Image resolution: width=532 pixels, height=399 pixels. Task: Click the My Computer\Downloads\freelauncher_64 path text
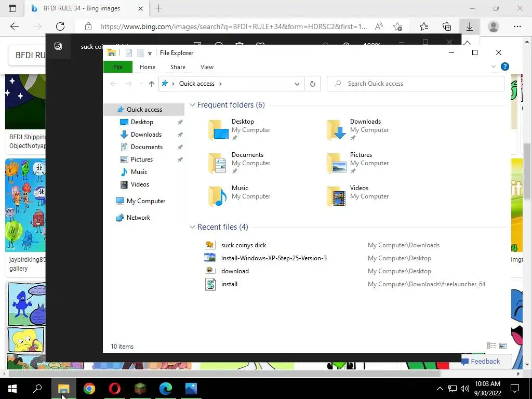(x=426, y=284)
